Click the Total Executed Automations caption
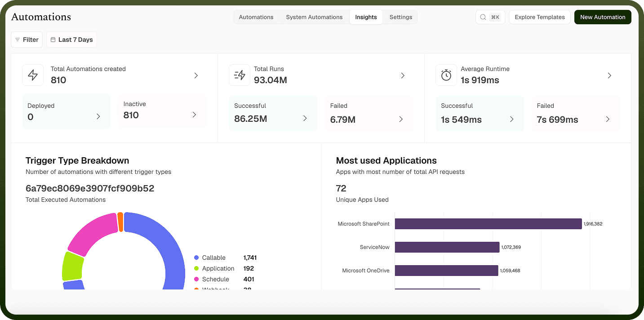Viewport: 644px width, 320px height. tap(66, 200)
